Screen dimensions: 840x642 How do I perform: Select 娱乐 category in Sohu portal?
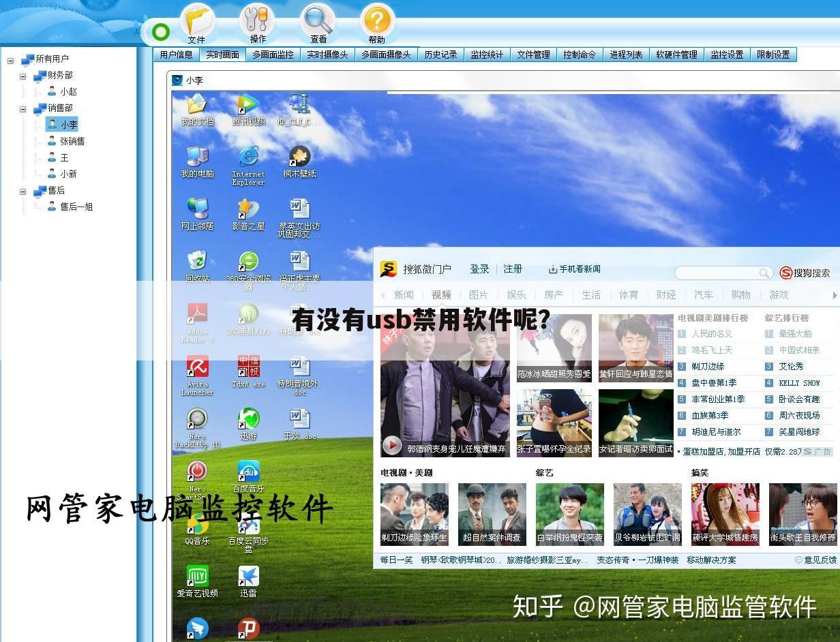(516, 295)
